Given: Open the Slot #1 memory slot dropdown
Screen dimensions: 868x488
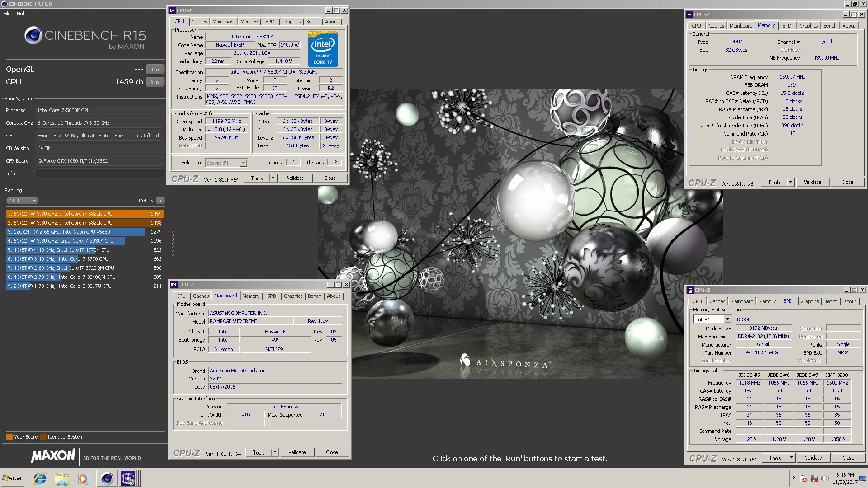Looking at the screenshot, I should click(712, 319).
